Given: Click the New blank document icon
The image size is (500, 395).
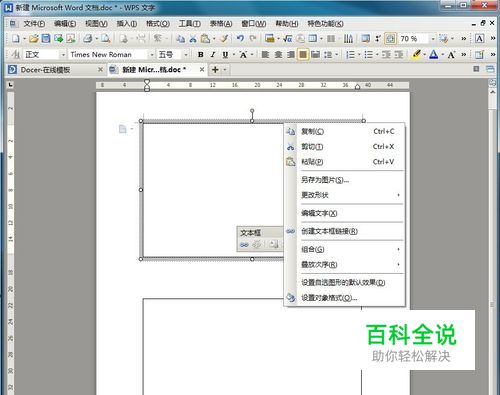Looking at the screenshot, I should click(x=16, y=39).
